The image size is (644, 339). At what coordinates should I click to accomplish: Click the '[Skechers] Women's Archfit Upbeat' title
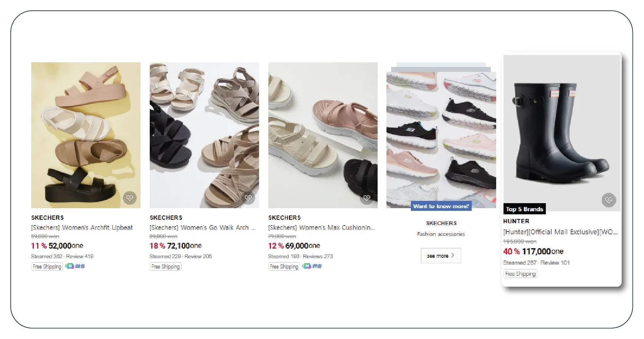click(x=82, y=227)
